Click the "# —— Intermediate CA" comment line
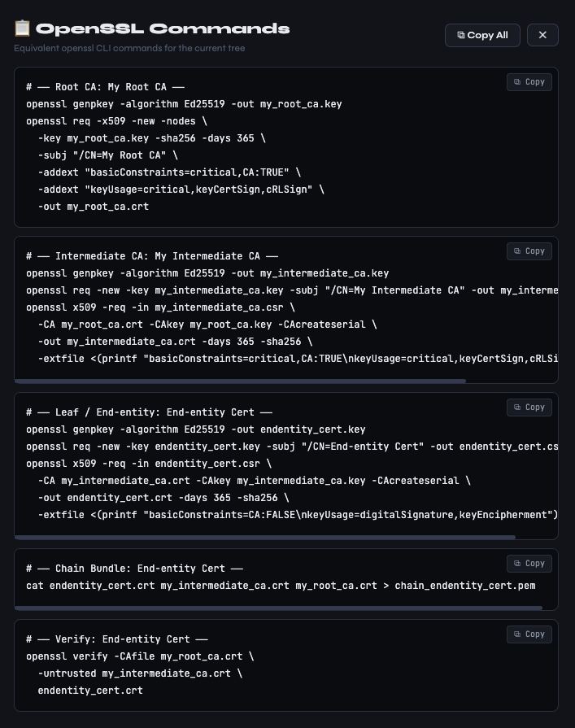The image size is (575, 728). point(151,256)
